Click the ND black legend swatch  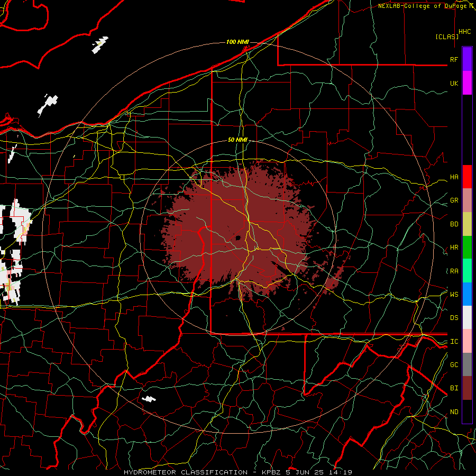point(467,411)
